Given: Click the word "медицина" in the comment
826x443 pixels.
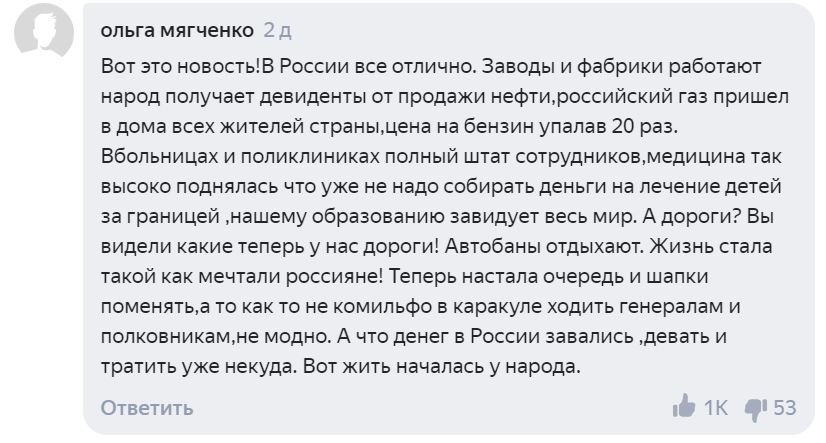Looking at the screenshot, I should pos(699,156).
